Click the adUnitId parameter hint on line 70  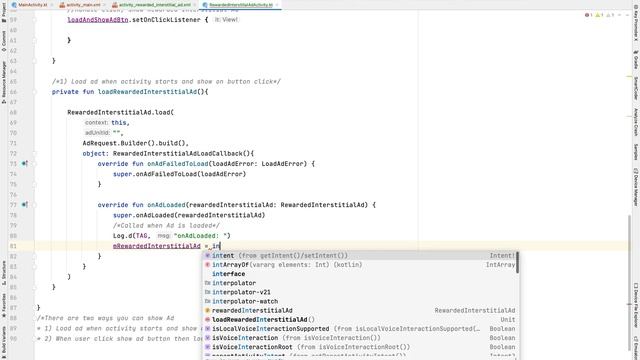pos(97,133)
